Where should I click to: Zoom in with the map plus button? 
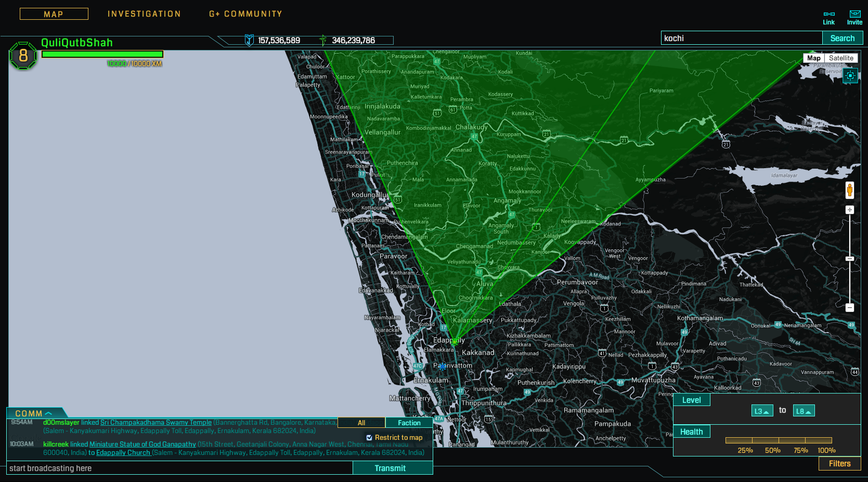(x=850, y=210)
